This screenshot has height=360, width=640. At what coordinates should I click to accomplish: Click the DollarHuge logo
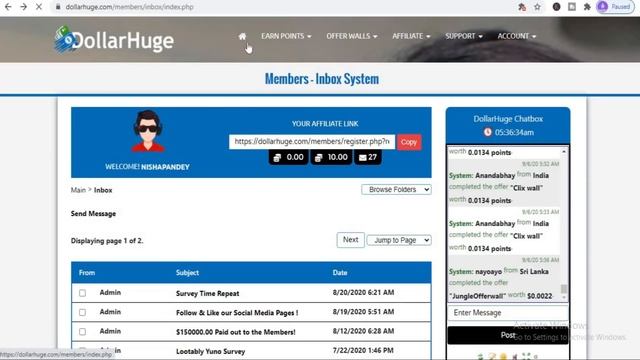[114, 40]
